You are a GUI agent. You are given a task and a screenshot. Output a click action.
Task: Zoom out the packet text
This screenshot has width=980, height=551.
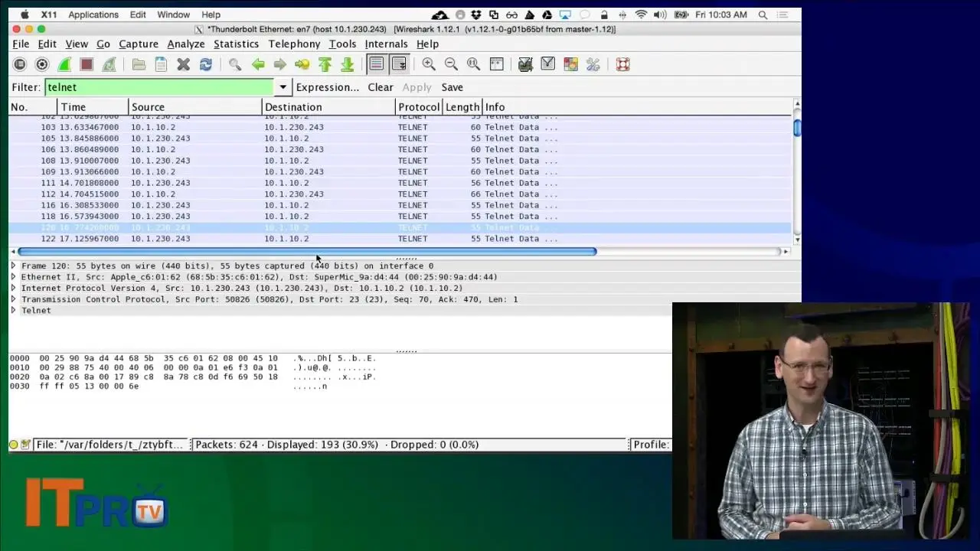point(451,64)
